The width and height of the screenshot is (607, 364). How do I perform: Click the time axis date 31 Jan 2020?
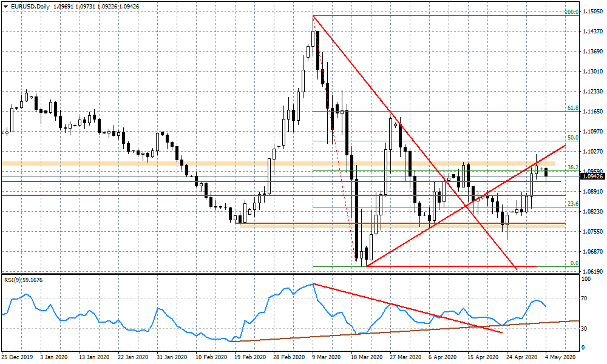coord(172,357)
